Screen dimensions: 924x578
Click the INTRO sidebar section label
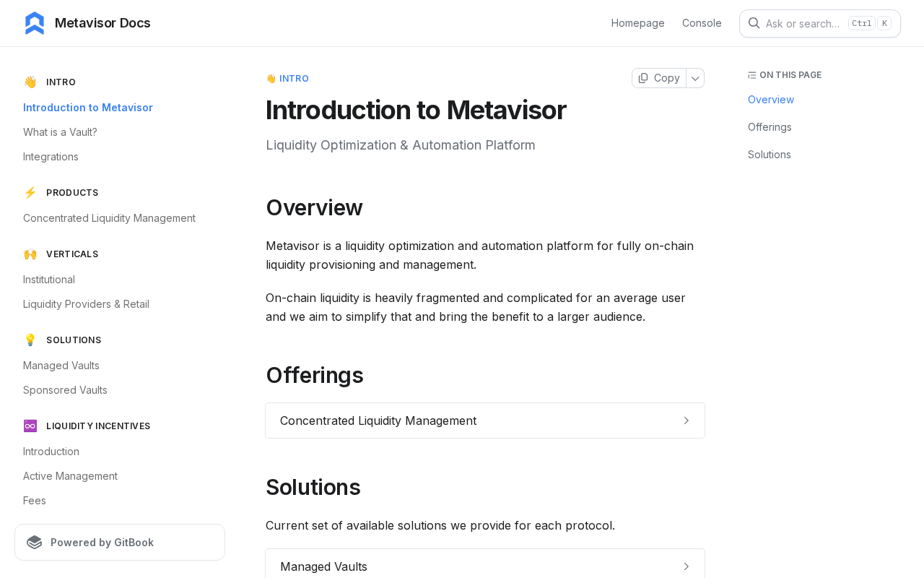click(x=61, y=82)
